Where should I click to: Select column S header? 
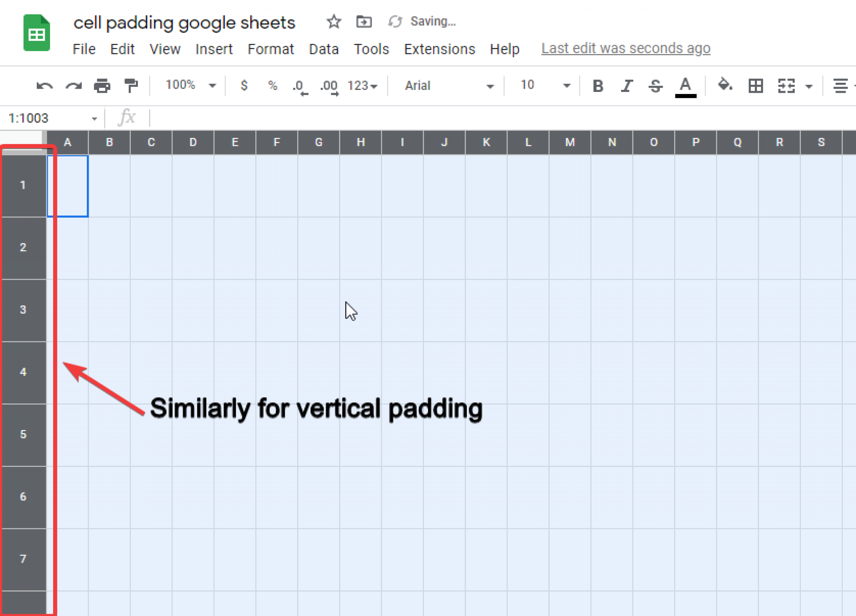821,142
